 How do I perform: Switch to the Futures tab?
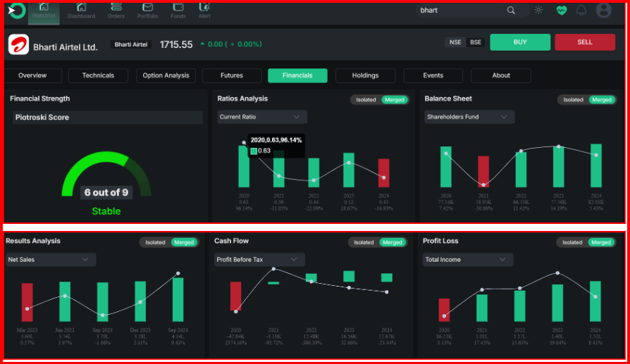click(x=232, y=75)
